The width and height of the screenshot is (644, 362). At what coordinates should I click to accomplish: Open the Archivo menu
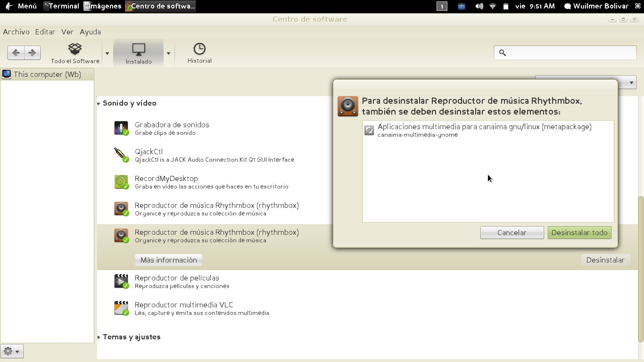click(16, 32)
